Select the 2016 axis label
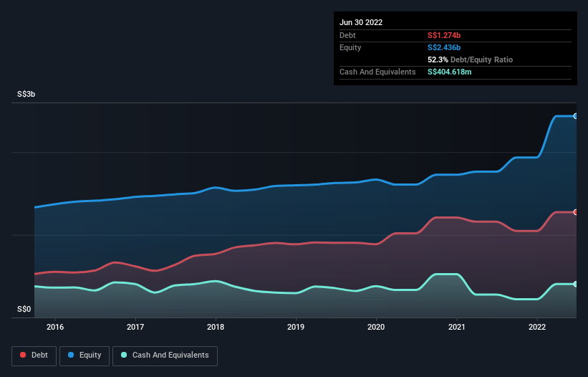This screenshot has width=588, height=377. coord(55,327)
